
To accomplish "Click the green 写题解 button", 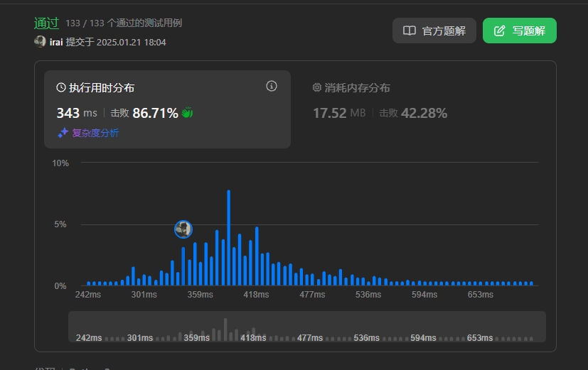I will point(519,31).
